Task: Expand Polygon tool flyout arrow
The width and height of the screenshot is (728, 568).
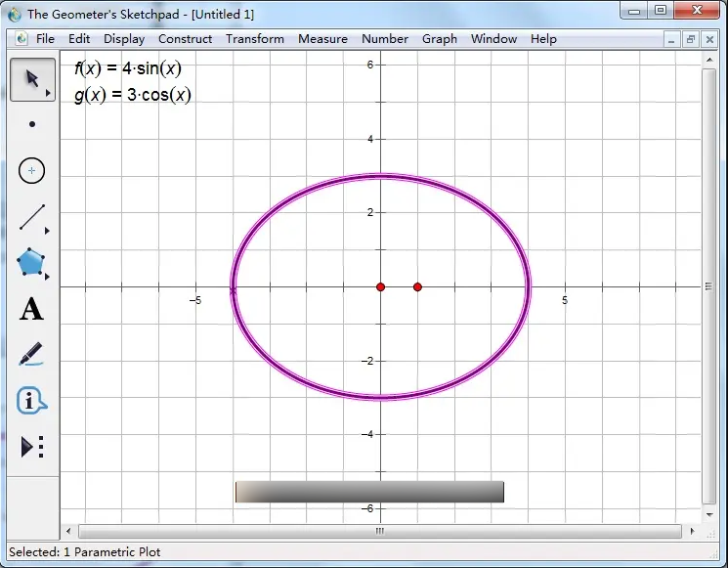Action: [x=47, y=277]
